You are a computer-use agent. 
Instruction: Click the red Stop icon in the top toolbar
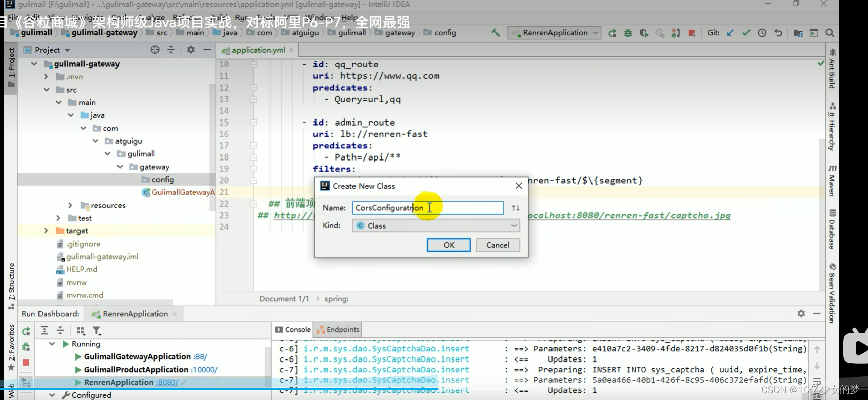(x=692, y=33)
